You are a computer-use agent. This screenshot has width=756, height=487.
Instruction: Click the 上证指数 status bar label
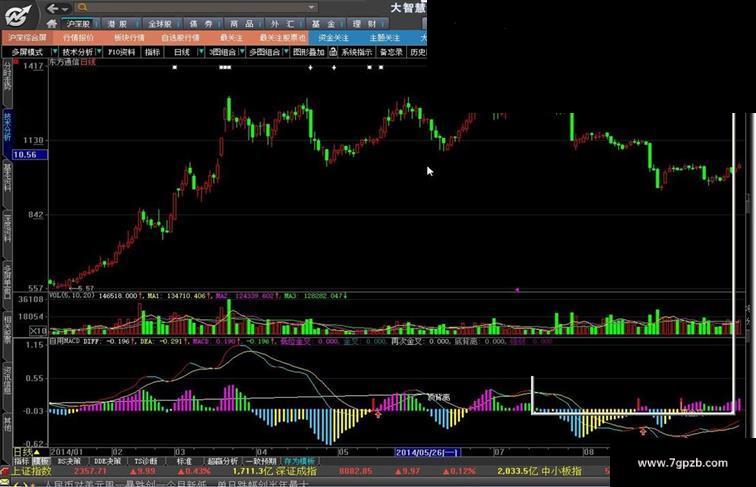pos(31,471)
